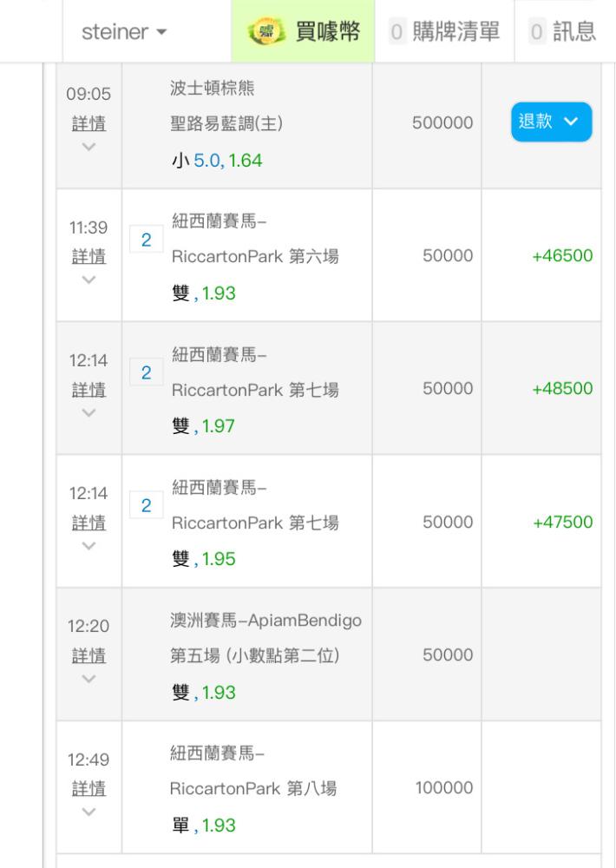
Task: Click the 澳洲賽馬-ApiamBendigo event name
Action: 265,621
